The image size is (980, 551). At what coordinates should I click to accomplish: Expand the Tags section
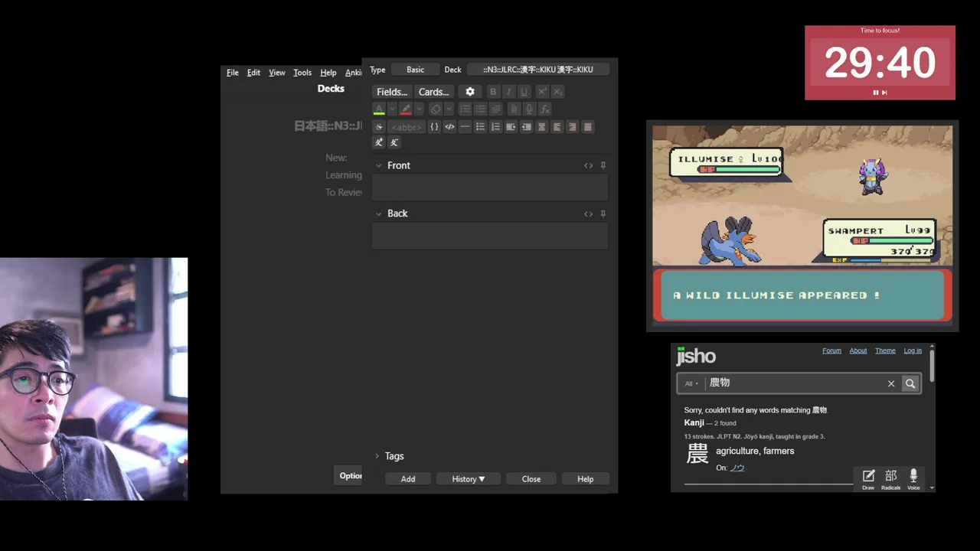(377, 456)
